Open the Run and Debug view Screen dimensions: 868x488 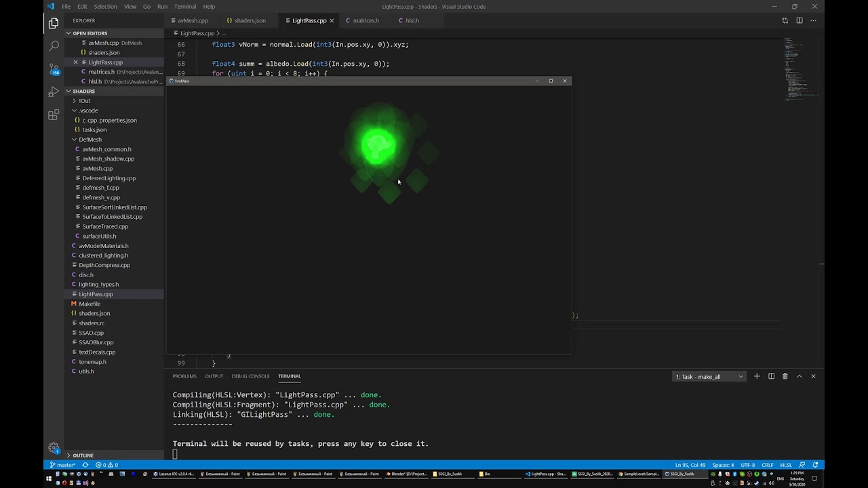54,91
